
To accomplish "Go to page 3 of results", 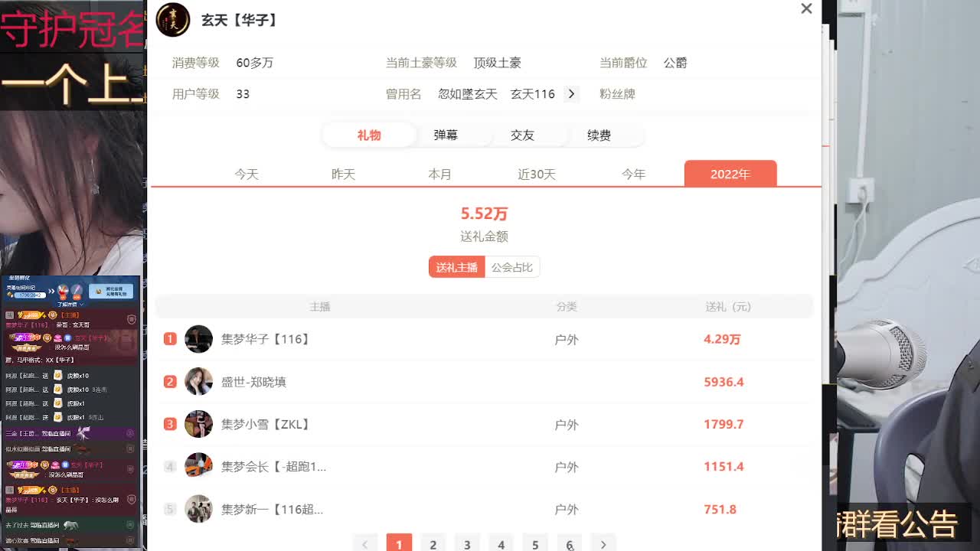I will click(x=467, y=544).
